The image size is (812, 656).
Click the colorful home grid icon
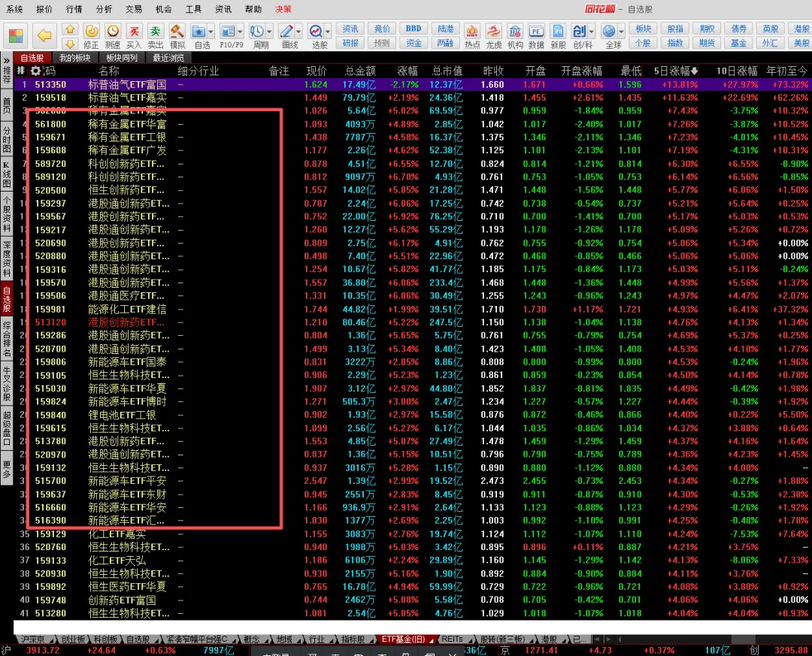(16, 36)
